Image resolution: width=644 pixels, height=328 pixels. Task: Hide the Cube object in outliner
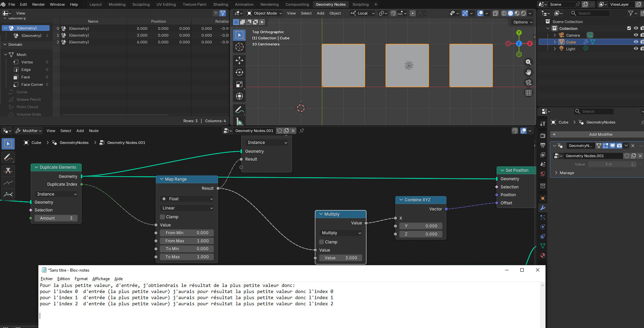click(x=636, y=42)
